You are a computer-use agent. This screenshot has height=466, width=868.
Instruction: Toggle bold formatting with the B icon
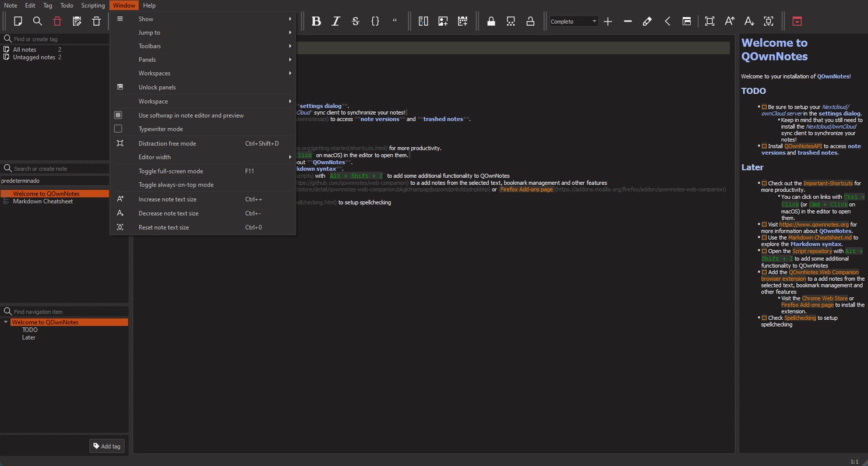[x=316, y=21]
